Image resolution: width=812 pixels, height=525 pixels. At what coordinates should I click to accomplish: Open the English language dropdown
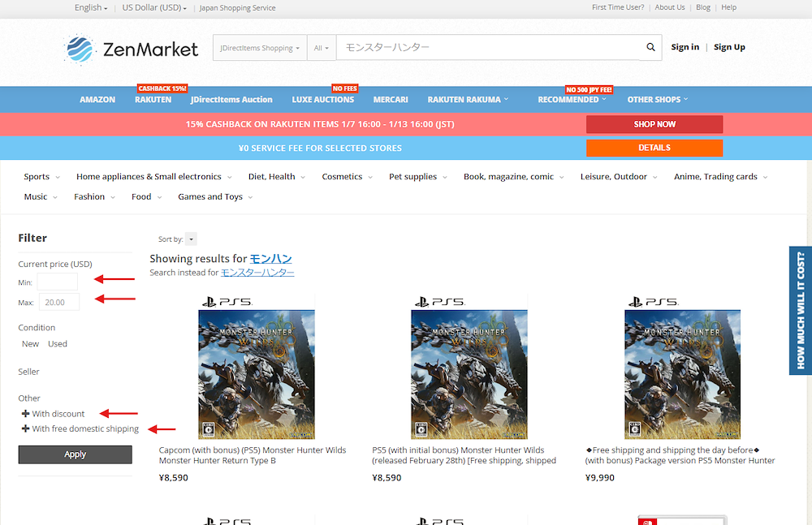click(91, 8)
